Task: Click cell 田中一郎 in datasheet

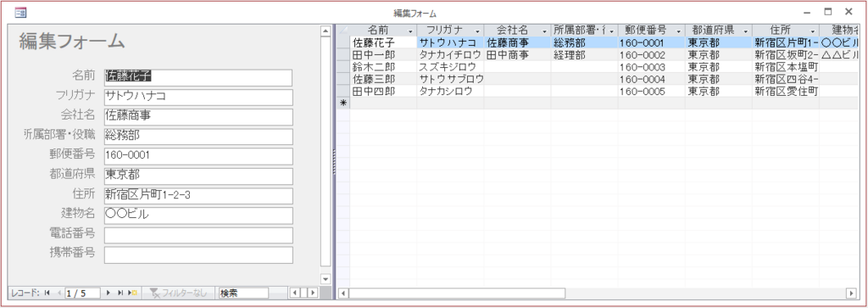Action: [384, 54]
